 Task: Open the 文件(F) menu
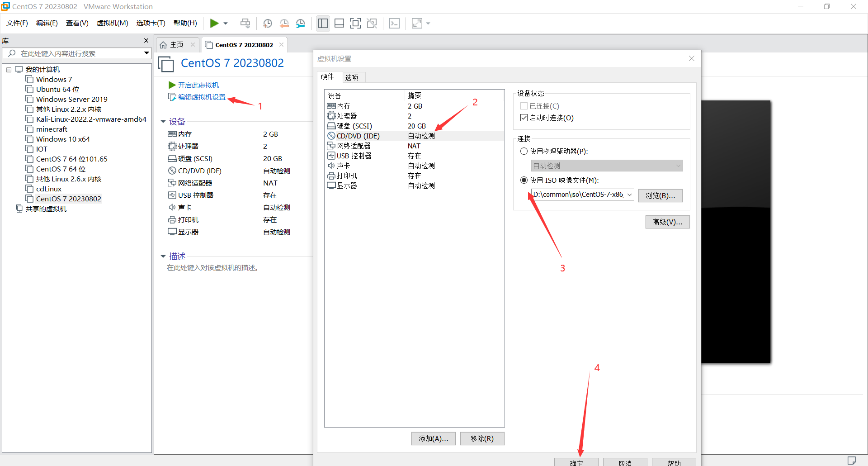(x=17, y=23)
